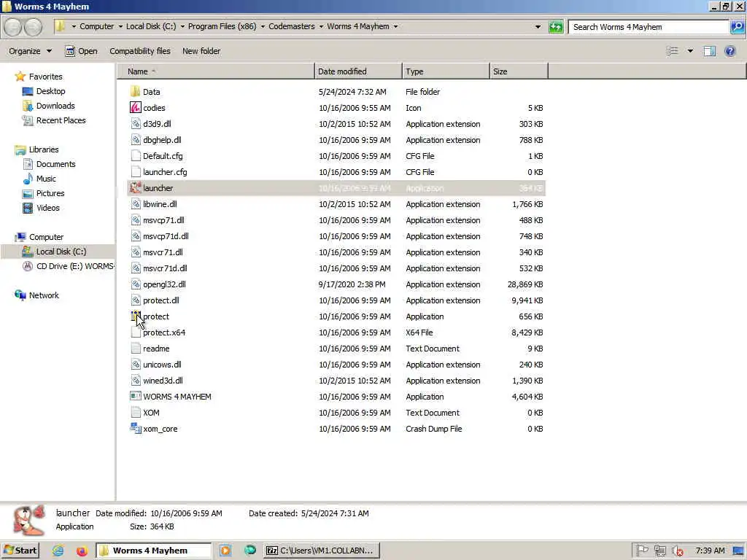Go forward with the Forward arrow button

click(x=33, y=27)
